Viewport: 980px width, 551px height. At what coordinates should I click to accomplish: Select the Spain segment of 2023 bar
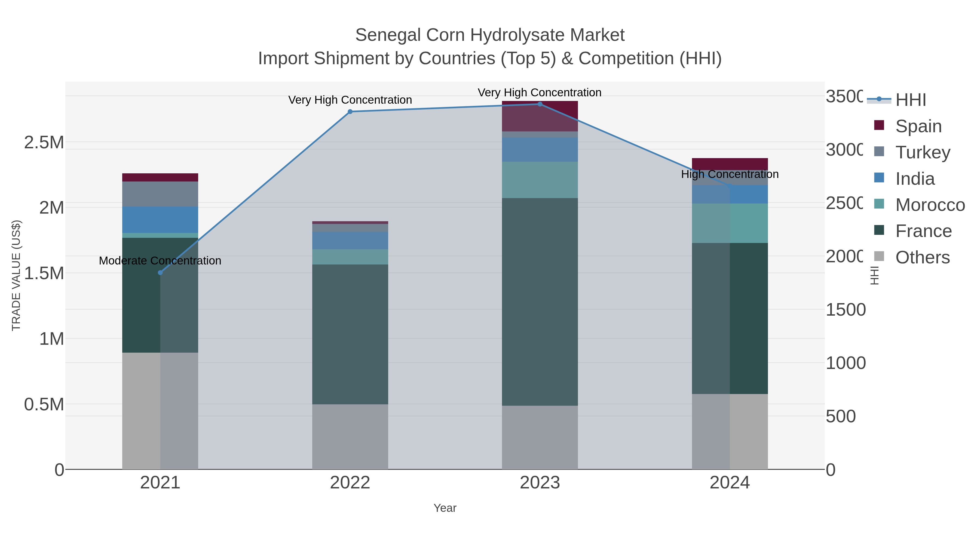coord(540,116)
